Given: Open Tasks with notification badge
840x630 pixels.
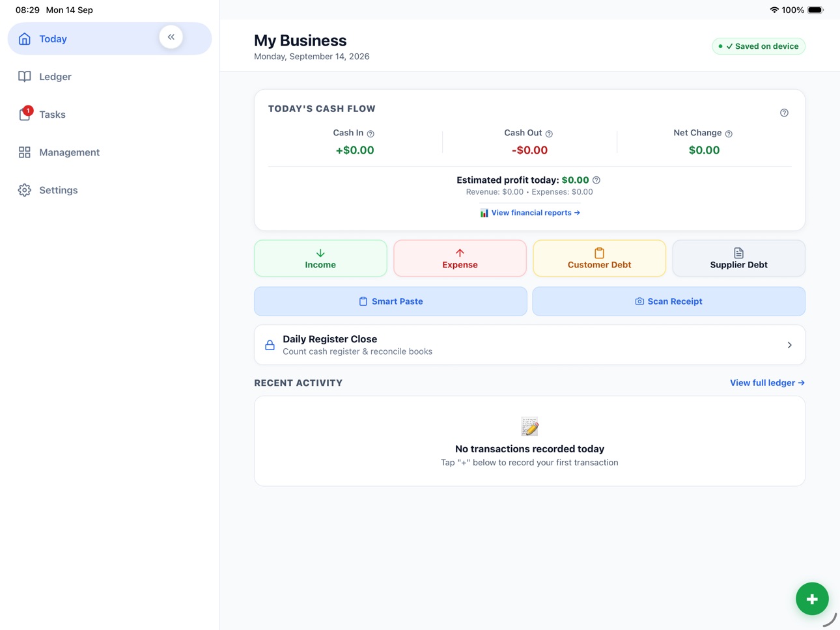Looking at the screenshot, I should pyautogui.click(x=109, y=115).
